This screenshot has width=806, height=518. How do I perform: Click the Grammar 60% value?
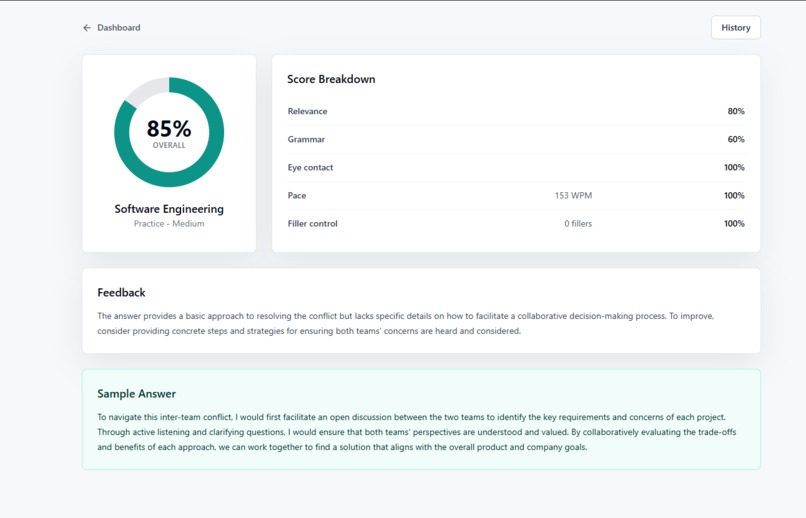(736, 139)
